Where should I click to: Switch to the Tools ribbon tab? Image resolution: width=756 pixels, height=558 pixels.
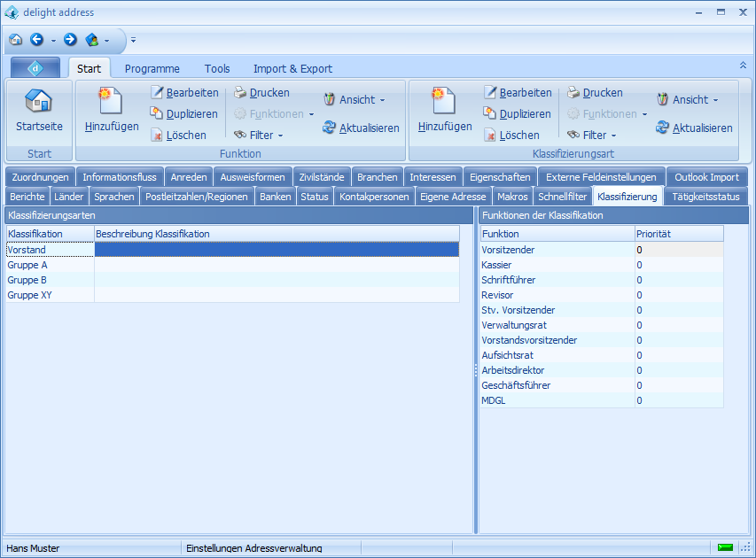tap(217, 69)
